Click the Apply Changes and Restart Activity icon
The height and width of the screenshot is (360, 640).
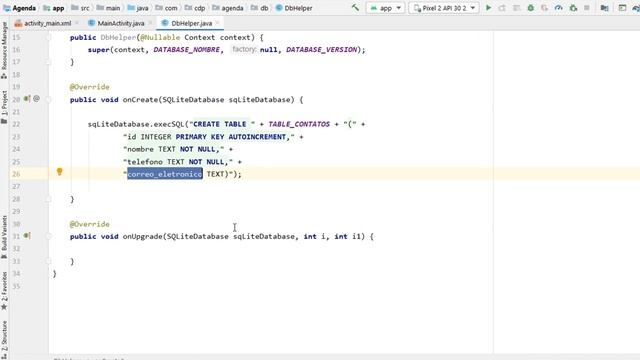[x=502, y=8]
